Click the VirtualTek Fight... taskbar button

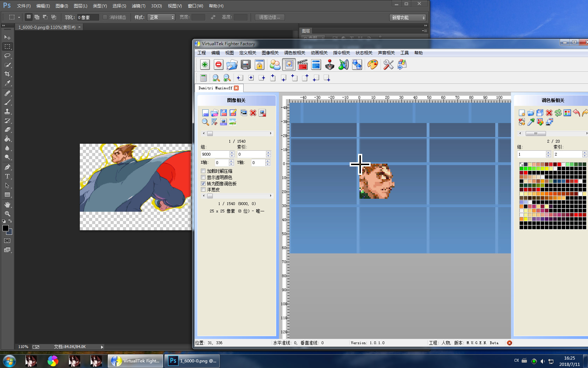click(x=135, y=361)
